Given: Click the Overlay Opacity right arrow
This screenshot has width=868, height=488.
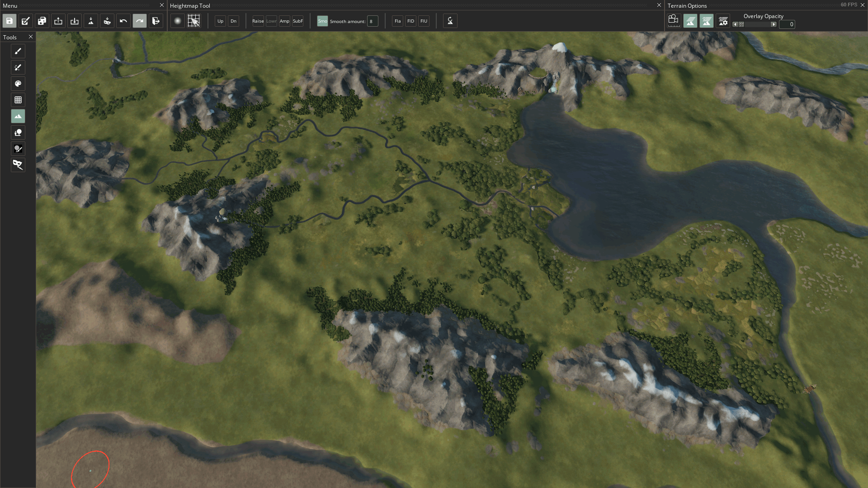Looking at the screenshot, I should 774,24.
